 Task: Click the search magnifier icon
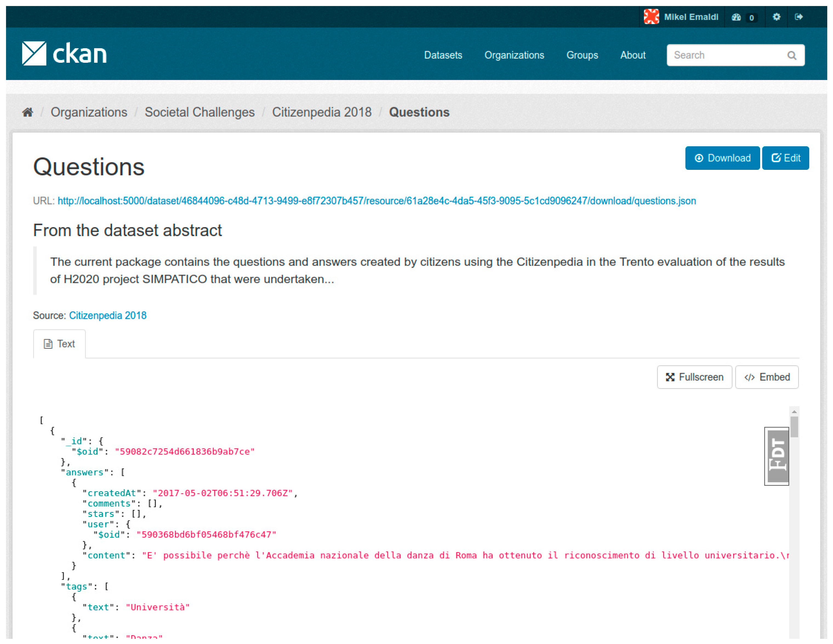pyautogui.click(x=791, y=56)
